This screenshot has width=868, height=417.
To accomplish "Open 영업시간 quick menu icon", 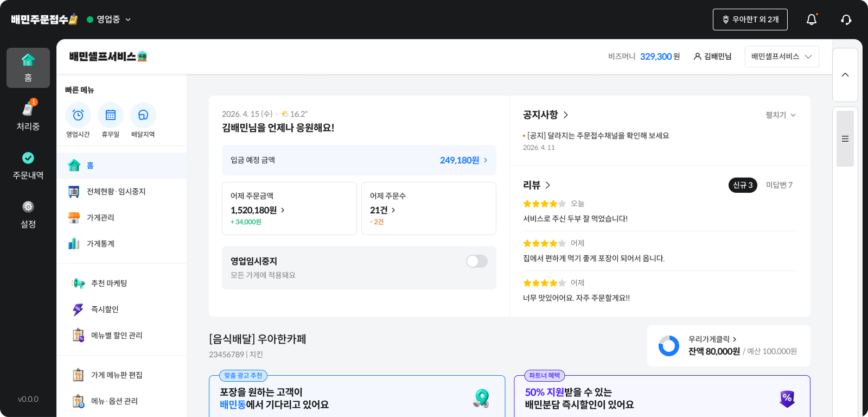I will pyautogui.click(x=78, y=115).
